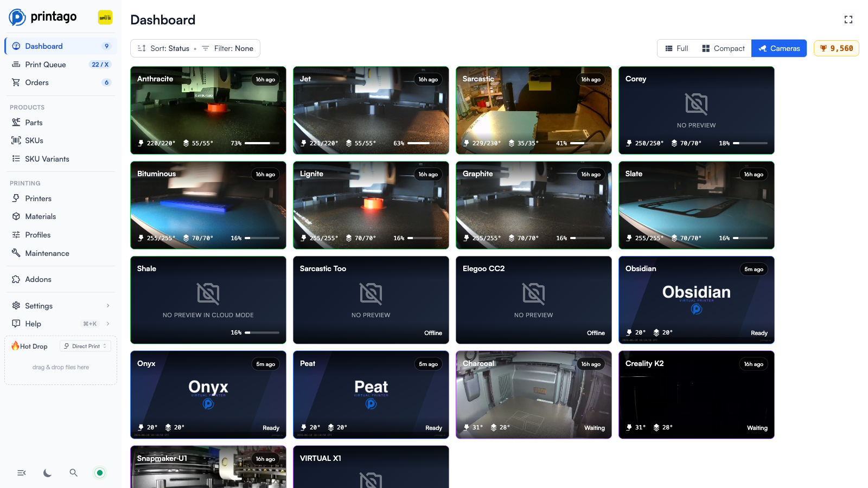Click the no-preview camera icon on Elegoo CC2

click(x=534, y=294)
